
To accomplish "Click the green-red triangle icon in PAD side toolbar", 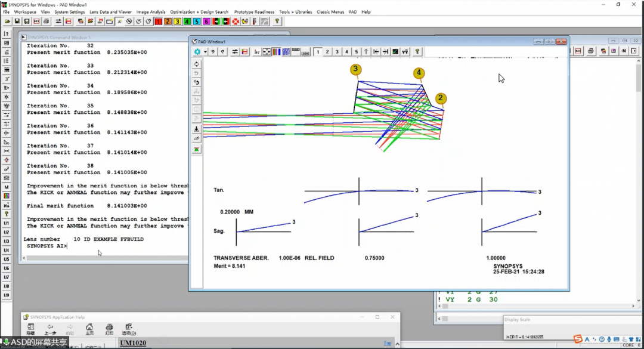I will [x=196, y=149].
